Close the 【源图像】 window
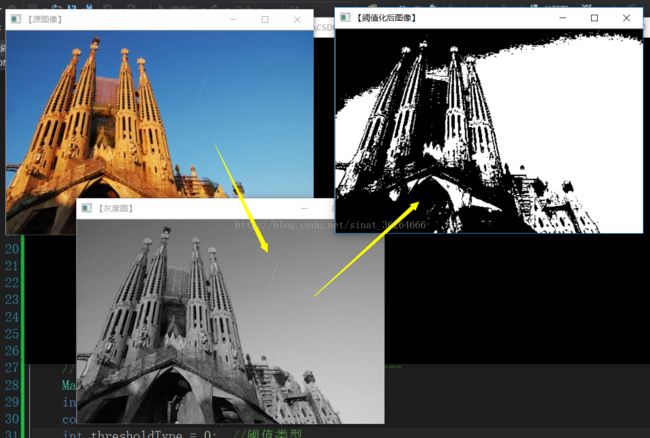The width and height of the screenshot is (650, 438). (297, 19)
